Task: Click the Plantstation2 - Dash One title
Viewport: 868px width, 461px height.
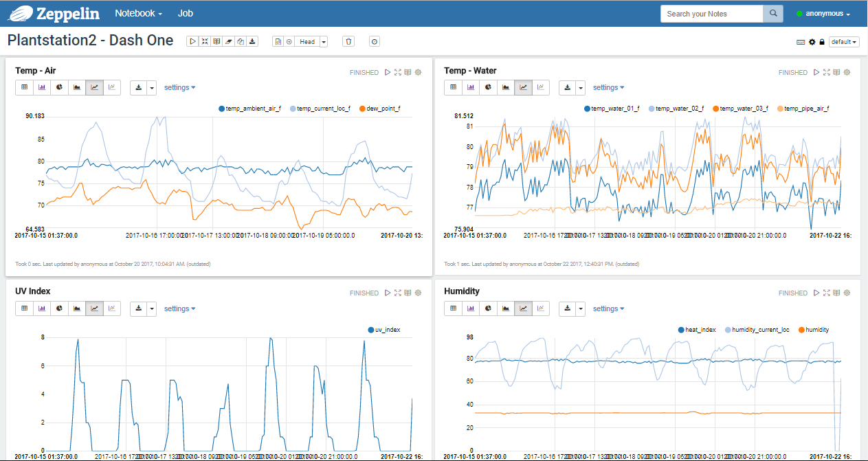Action: [90, 41]
